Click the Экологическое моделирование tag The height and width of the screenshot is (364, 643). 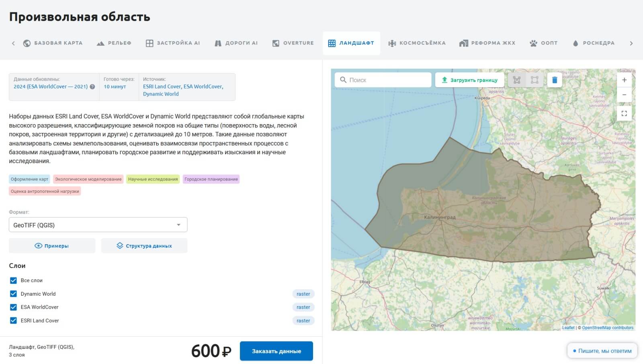click(88, 179)
